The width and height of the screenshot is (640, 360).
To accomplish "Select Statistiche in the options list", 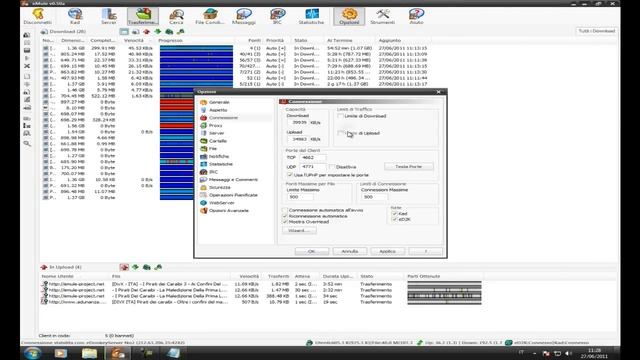I will click(x=221, y=164).
